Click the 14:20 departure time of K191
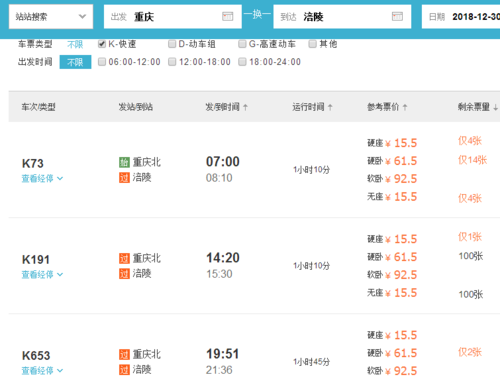500x383 pixels. point(223,258)
